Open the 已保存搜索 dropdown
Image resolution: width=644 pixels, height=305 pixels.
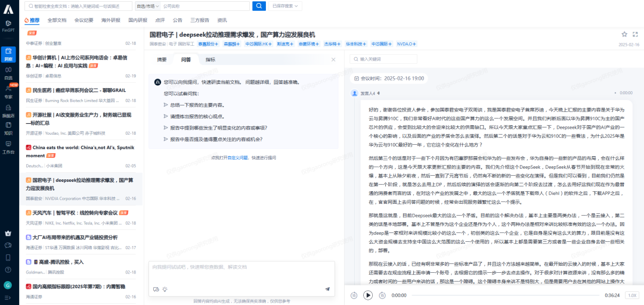pyautogui.click(x=286, y=6)
